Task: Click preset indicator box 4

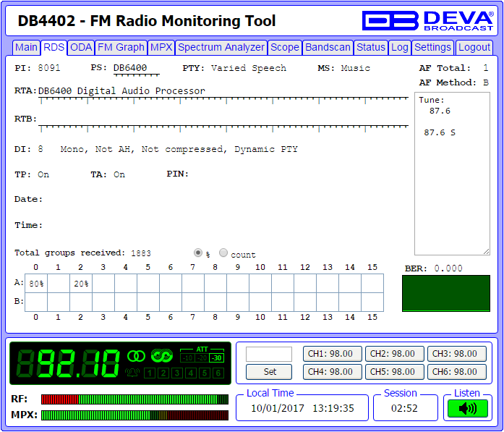Action: (x=191, y=373)
